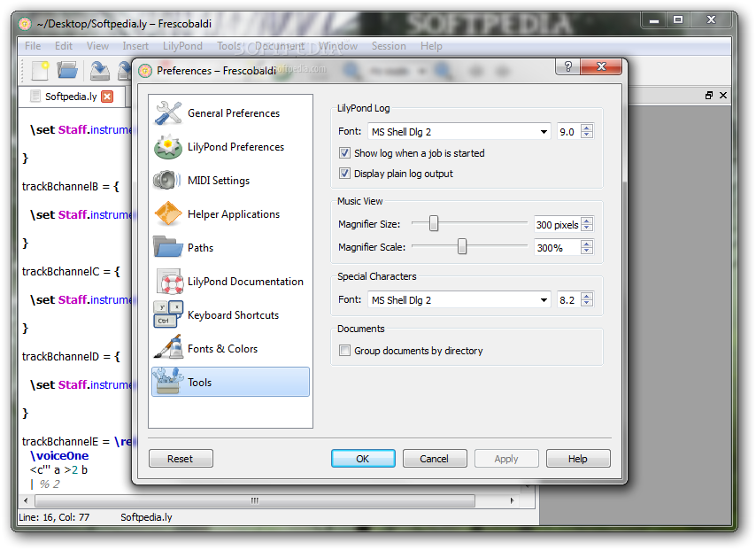This screenshot has width=756, height=550.
Task: Click the Reset button
Action: point(181,459)
